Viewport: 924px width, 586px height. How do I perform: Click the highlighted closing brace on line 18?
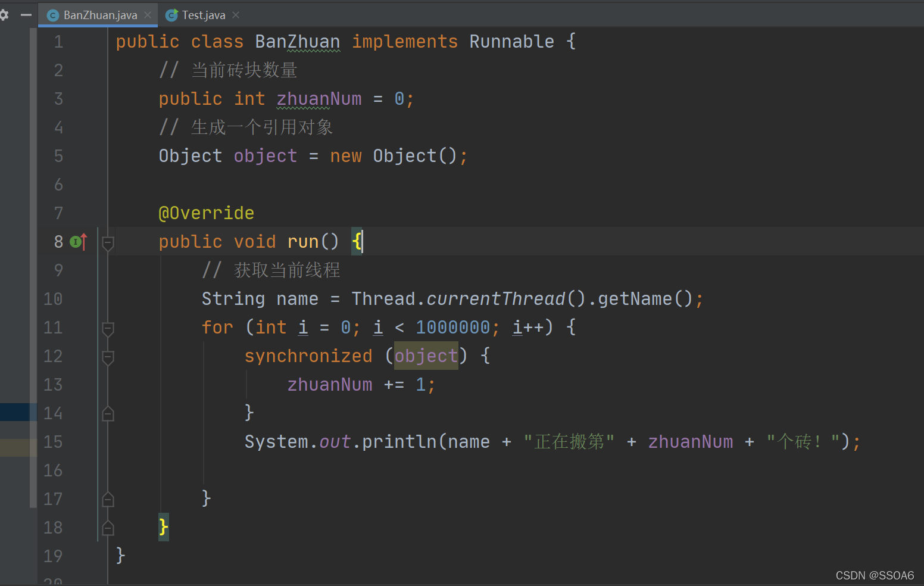[x=164, y=528]
